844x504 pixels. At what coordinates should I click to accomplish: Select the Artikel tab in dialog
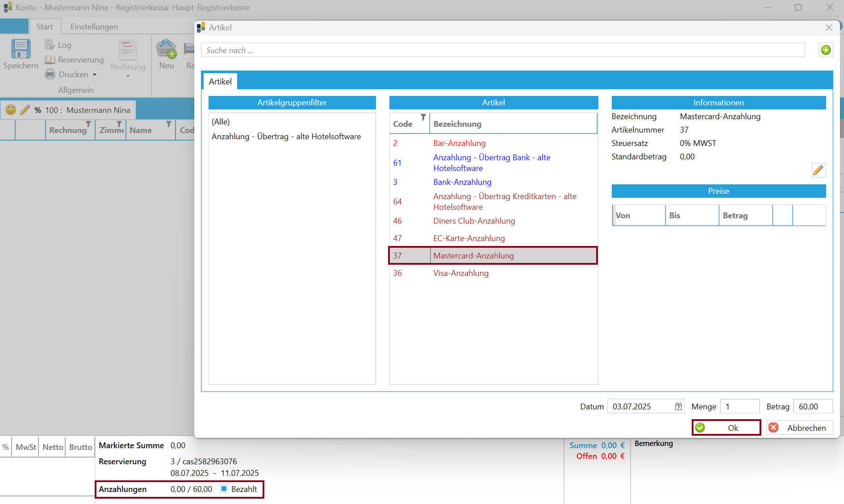coord(220,81)
